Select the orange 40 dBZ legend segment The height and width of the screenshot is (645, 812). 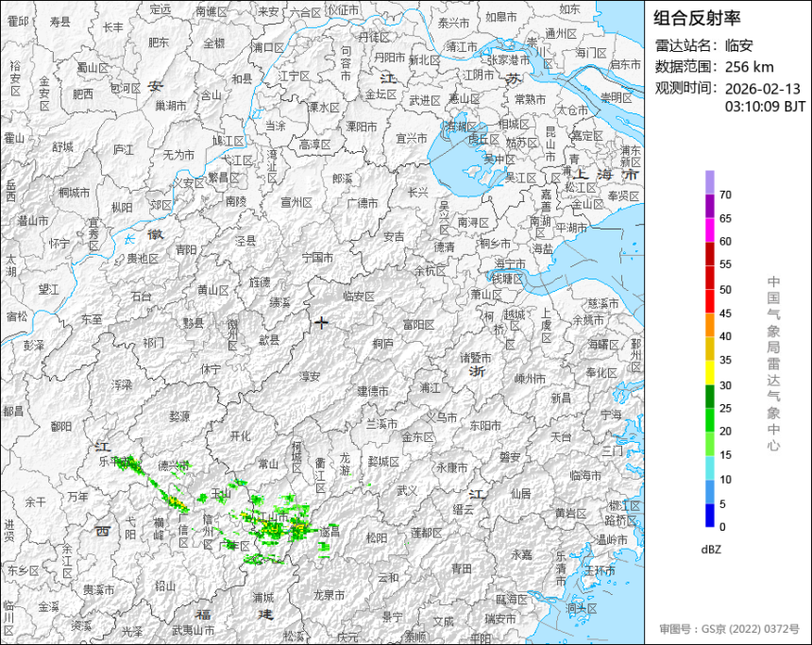point(709,325)
